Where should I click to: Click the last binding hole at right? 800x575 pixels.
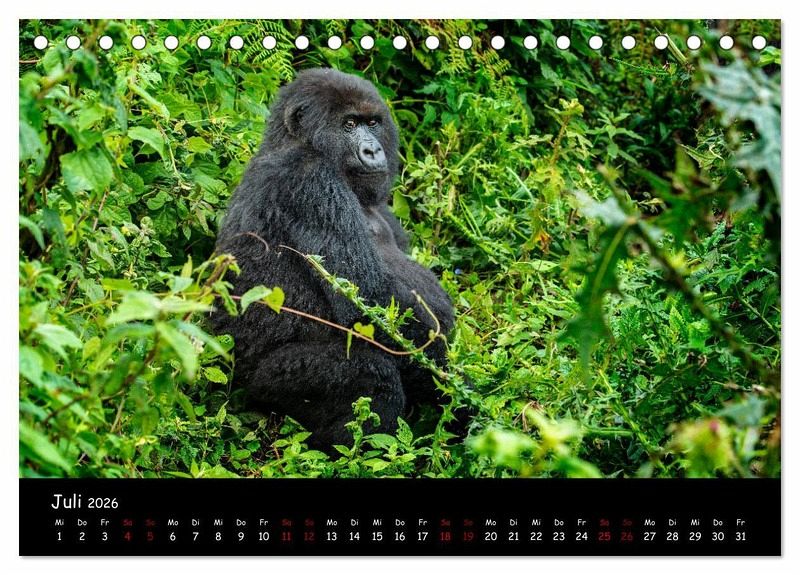click(759, 43)
